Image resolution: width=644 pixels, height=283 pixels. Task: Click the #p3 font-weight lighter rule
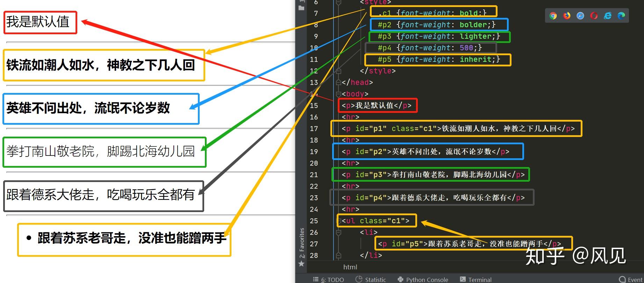pyautogui.click(x=439, y=36)
